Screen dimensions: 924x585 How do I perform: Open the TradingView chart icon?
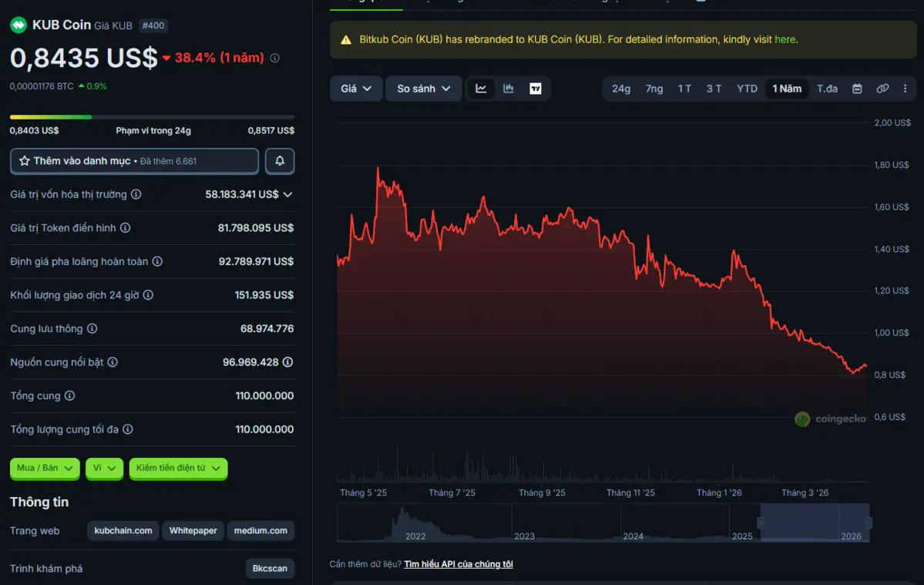click(x=536, y=89)
